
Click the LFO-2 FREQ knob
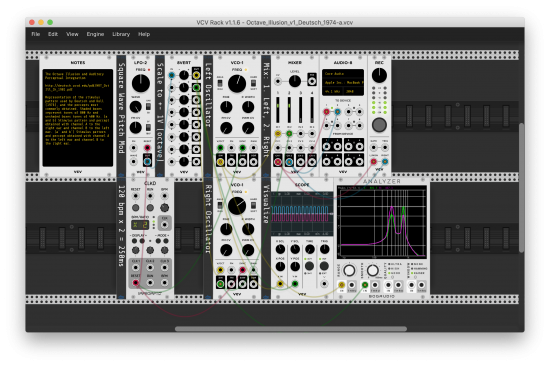click(141, 83)
